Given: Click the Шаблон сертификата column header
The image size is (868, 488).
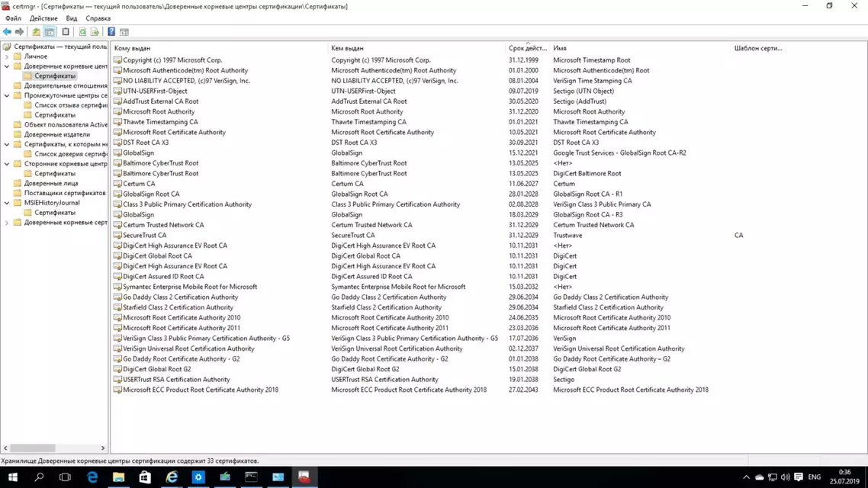Looking at the screenshot, I should coord(758,48).
